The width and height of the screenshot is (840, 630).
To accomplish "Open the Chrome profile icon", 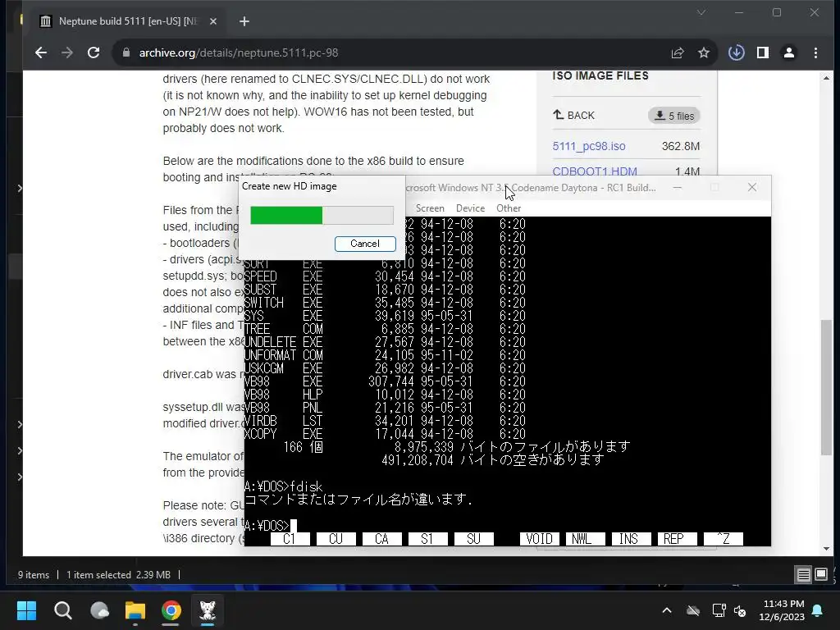I will pos(788,52).
